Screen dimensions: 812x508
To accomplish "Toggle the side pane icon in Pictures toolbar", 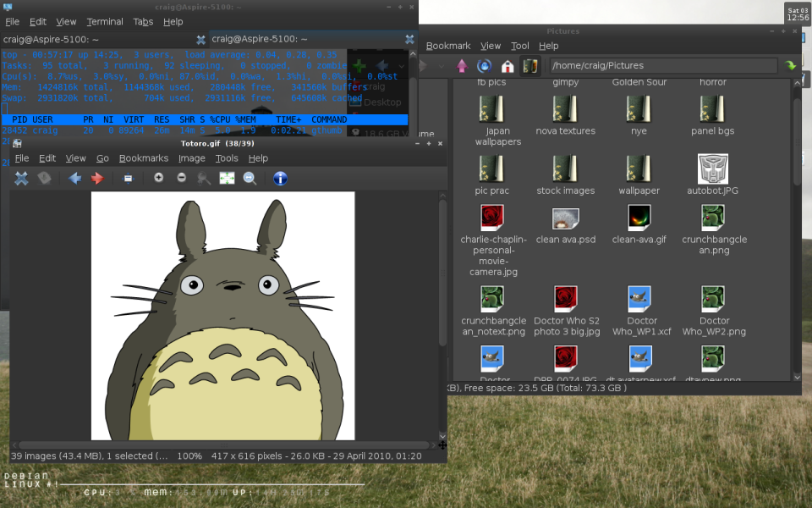I will click(529, 66).
